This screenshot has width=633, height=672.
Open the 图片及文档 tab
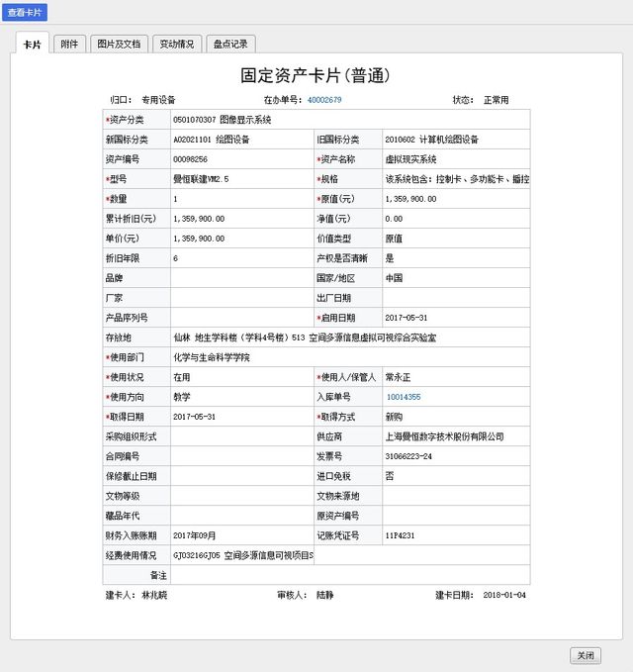click(118, 45)
